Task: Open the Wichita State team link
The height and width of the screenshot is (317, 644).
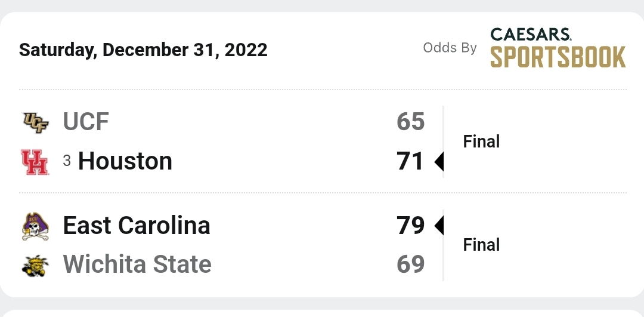Action: [137, 264]
